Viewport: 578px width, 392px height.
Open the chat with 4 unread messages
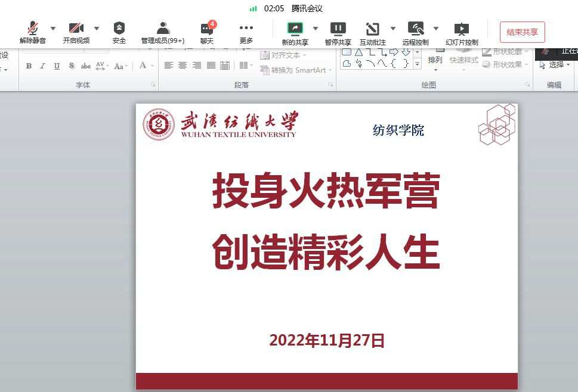pyautogui.click(x=207, y=33)
